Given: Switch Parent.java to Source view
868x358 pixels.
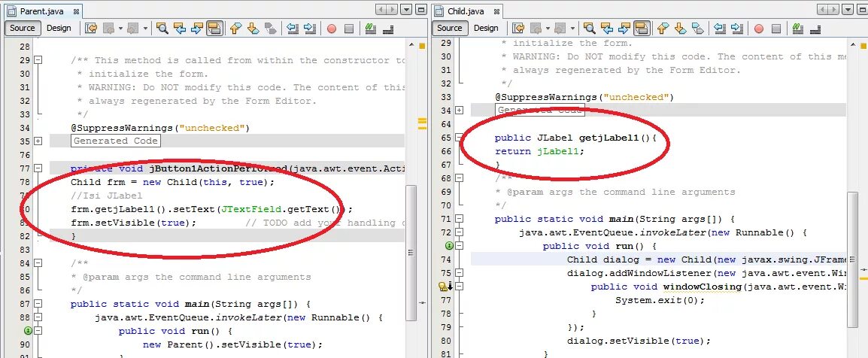Looking at the screenshot, I should coord(22,29).
